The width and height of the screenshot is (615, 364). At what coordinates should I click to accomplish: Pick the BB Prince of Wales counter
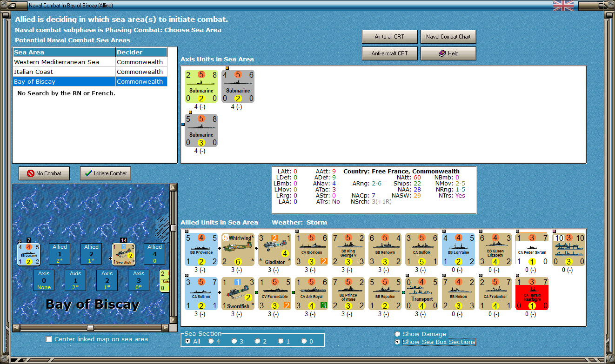point(348,294)
